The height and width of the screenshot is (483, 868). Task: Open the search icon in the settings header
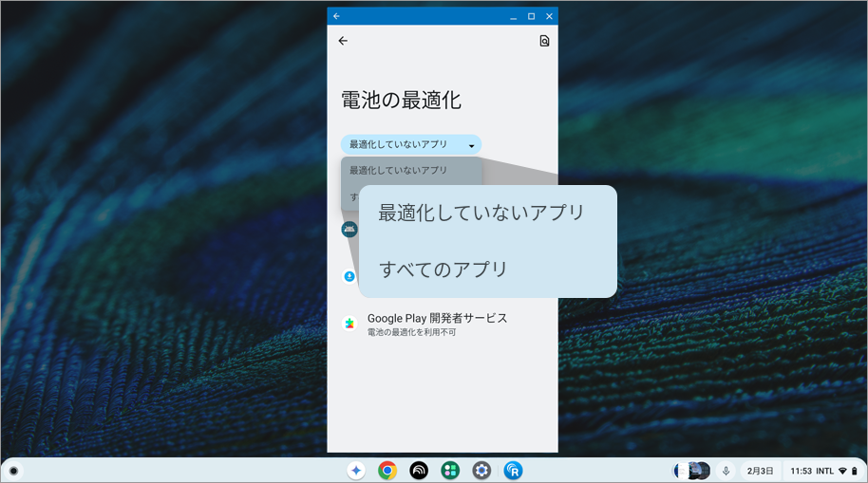click(544, 41)
